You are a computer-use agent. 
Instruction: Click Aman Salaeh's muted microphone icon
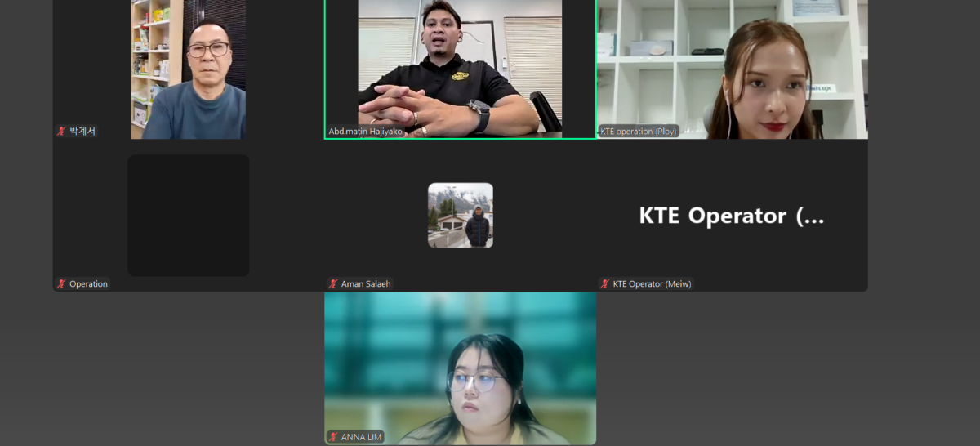click(333, 284)
